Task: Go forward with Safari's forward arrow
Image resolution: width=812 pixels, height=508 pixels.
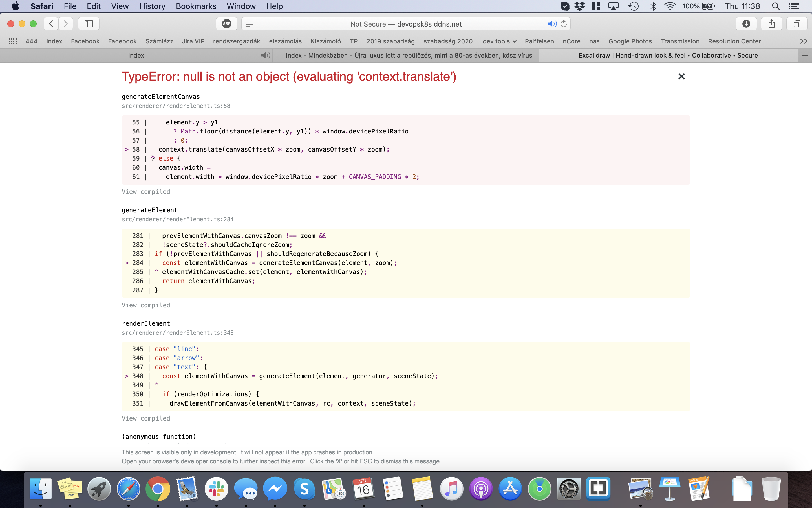Action: (66, 24)
